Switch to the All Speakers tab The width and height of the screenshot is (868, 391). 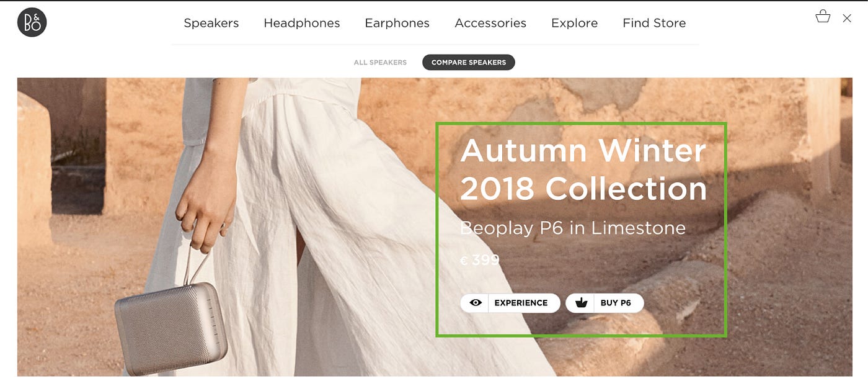[380, 63]
